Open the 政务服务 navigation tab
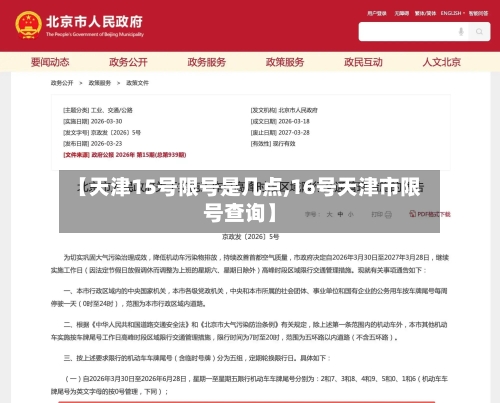Screen dimensions: 500x403 (x=207, y=62)
